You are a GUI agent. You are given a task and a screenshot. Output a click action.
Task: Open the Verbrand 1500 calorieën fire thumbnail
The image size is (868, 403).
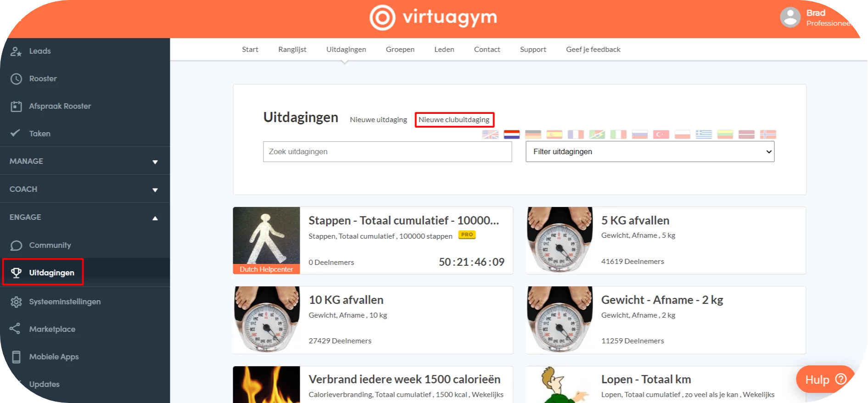pos(266,385)
